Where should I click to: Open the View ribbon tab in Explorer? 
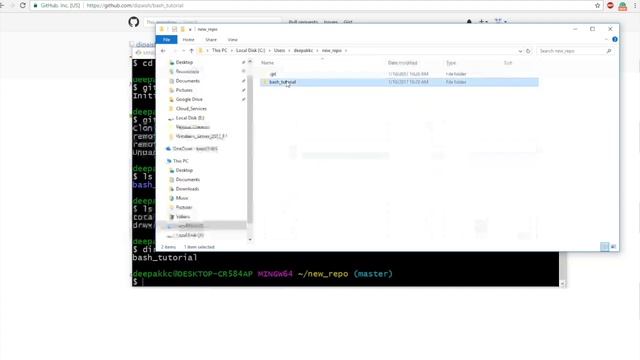(232, 40)
